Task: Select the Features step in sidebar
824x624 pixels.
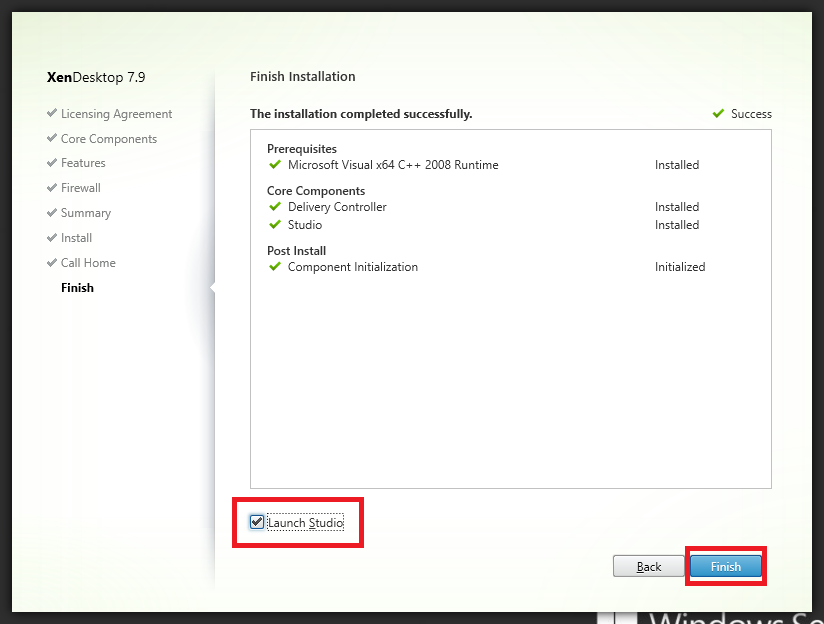Action: [83, 163]
